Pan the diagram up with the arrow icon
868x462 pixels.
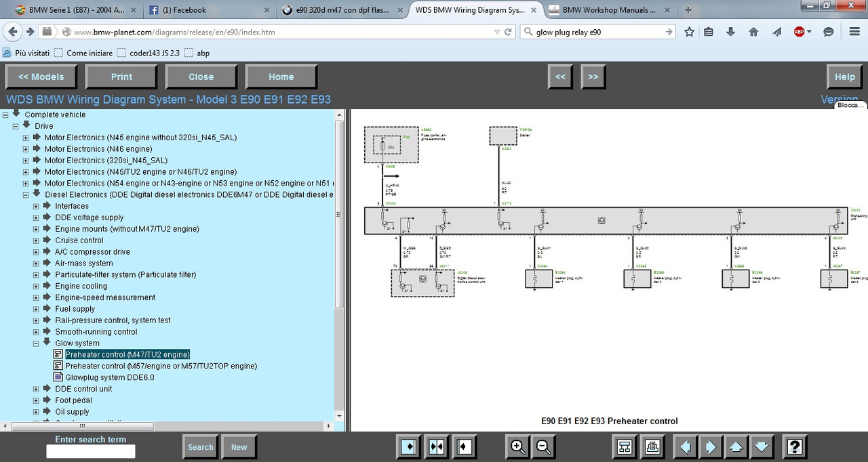736,447
